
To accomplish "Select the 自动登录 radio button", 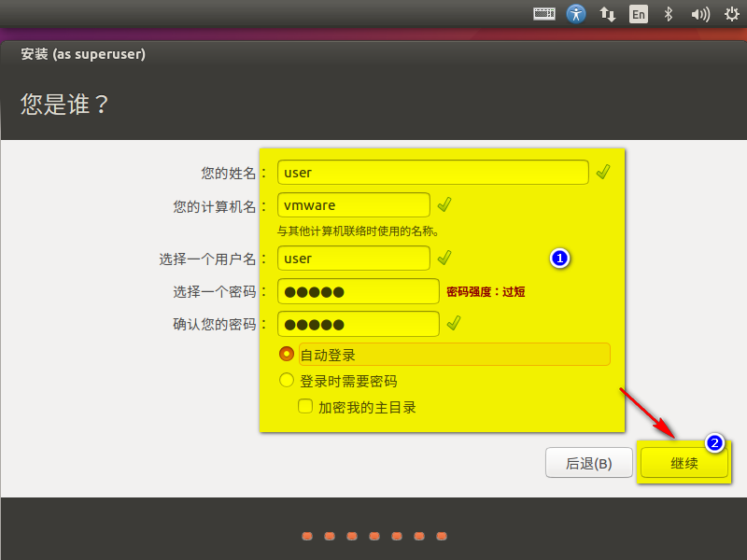I will (287, 354).
